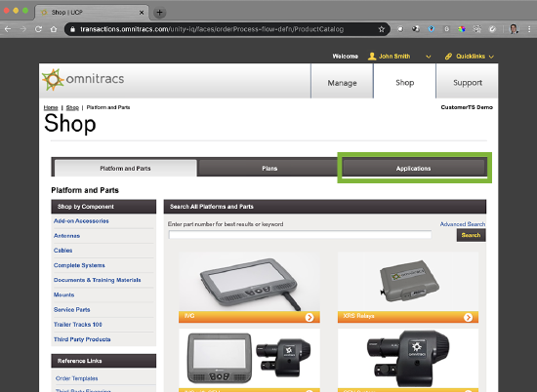Click the IVG arrow circle icon
The height and width of the screenshot is (392, 537).
310,318
